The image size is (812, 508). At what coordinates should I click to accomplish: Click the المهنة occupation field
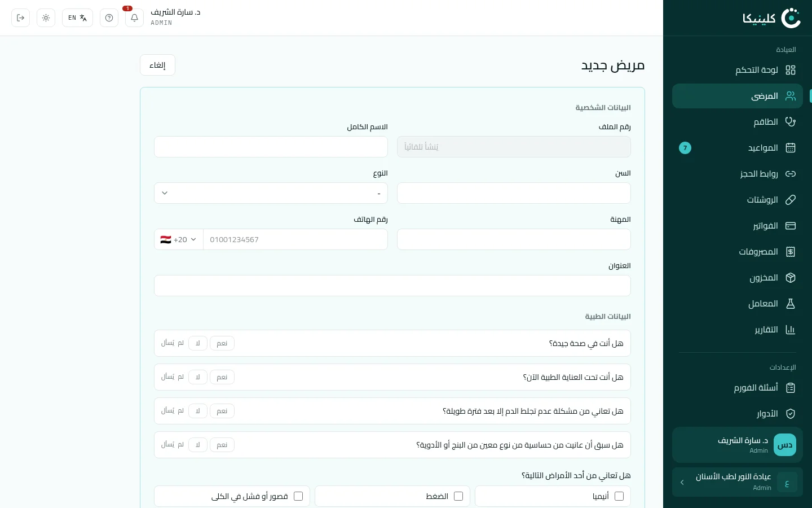[x=514, y=239]
